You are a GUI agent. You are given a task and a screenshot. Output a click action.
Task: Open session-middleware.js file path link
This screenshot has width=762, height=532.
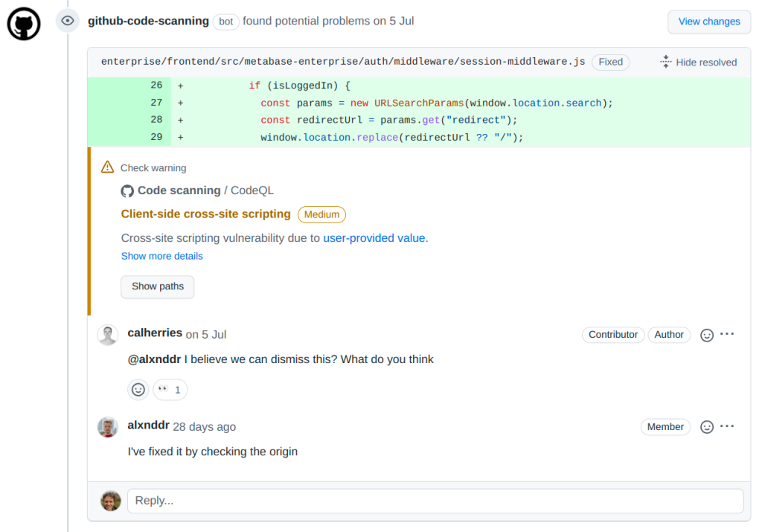[343, 62]
